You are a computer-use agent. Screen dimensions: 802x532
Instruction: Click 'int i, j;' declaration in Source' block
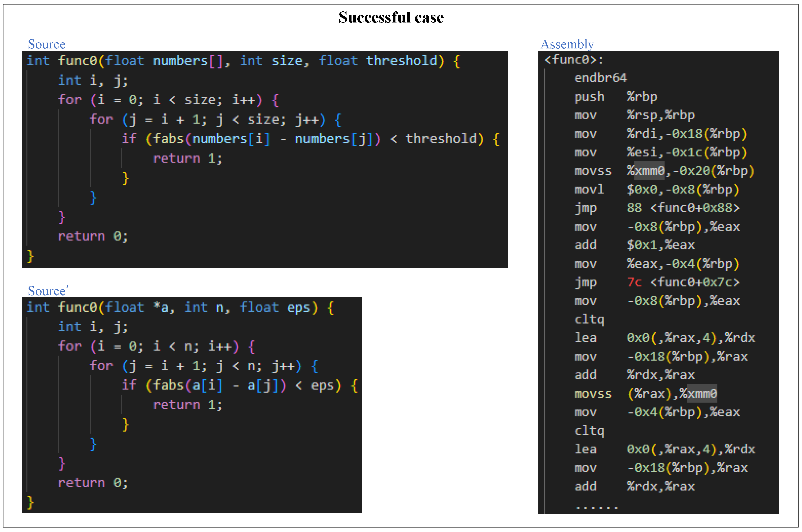(93, 327)
